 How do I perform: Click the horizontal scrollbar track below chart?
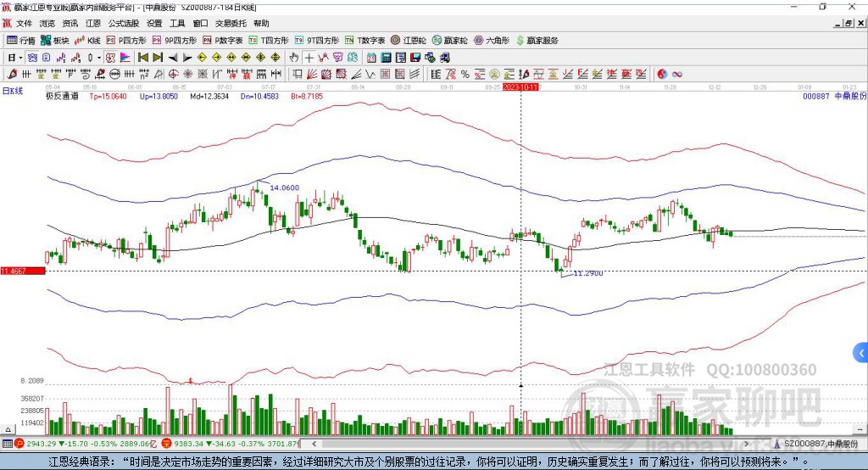coord(531,444)
